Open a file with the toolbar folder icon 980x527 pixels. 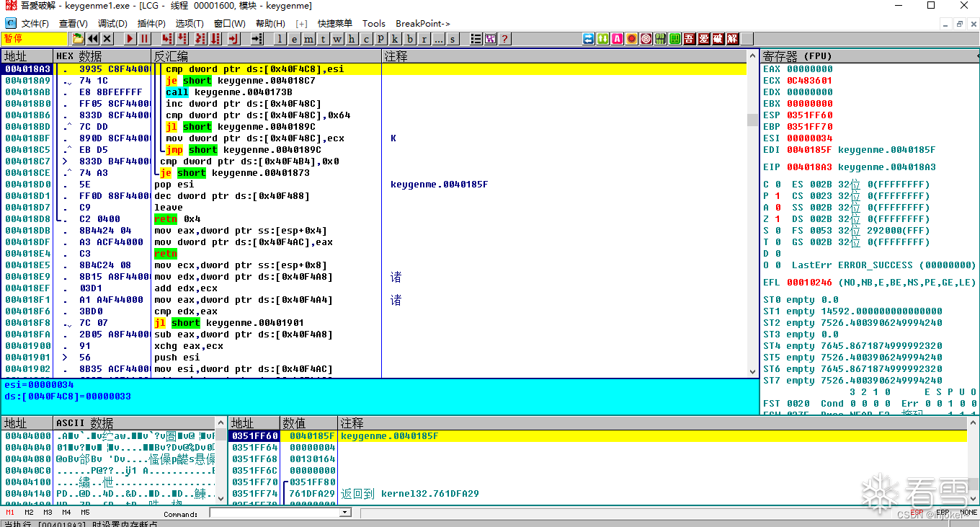[78, 39]
